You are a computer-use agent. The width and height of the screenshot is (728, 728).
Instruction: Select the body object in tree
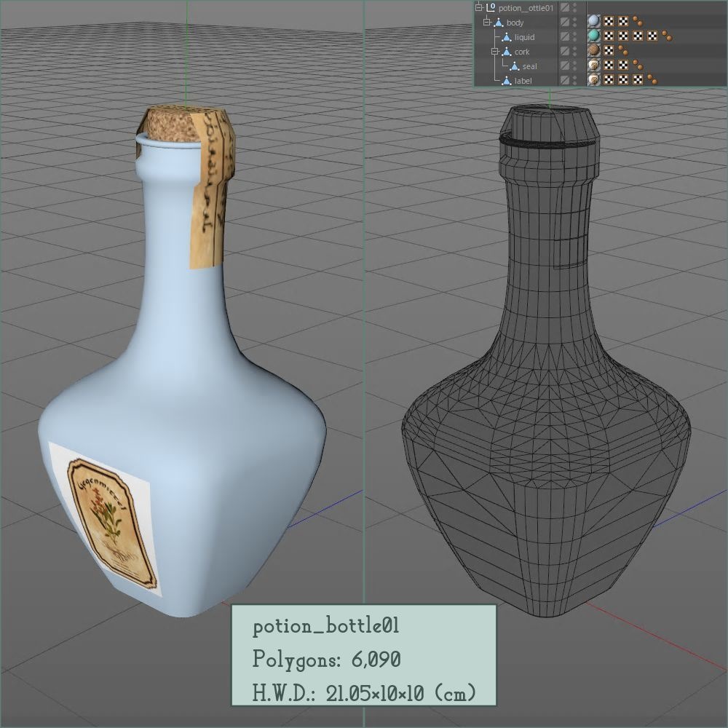click(x=515, y=23)
